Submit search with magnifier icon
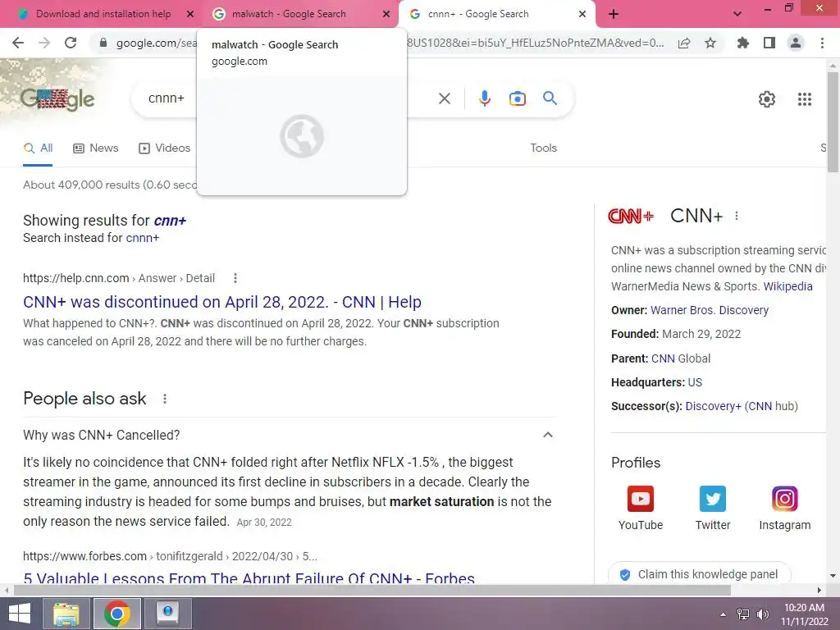The width and height of the screenshot is (840, 630). point(550,98)
